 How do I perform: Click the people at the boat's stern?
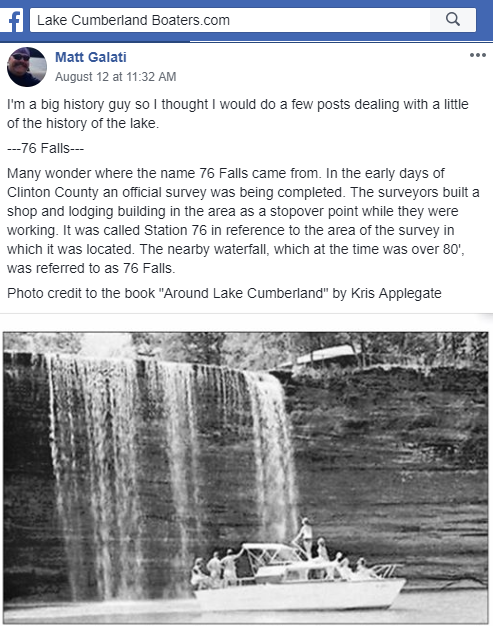(216, 567)
